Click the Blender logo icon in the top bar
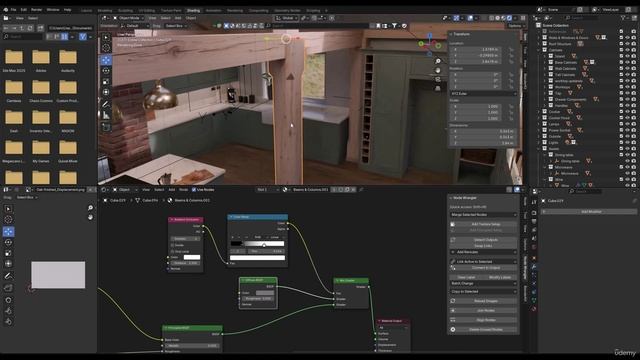The image size is (640, 360). click(5, 9)
